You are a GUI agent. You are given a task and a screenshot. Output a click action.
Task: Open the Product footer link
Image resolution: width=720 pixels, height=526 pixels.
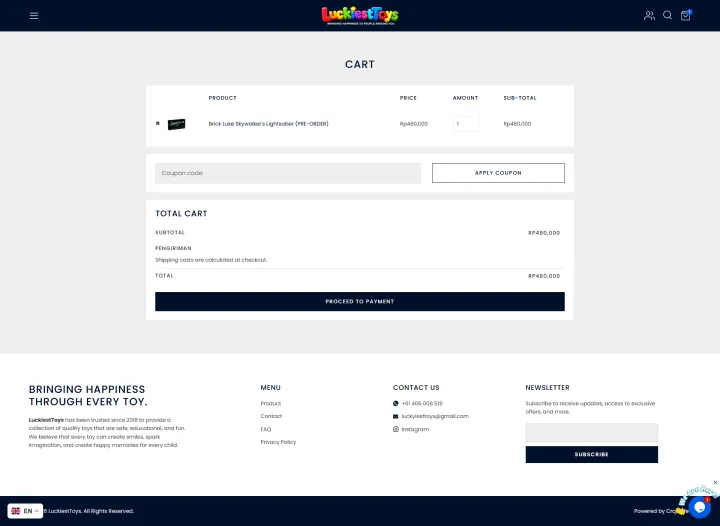[270, 403]
